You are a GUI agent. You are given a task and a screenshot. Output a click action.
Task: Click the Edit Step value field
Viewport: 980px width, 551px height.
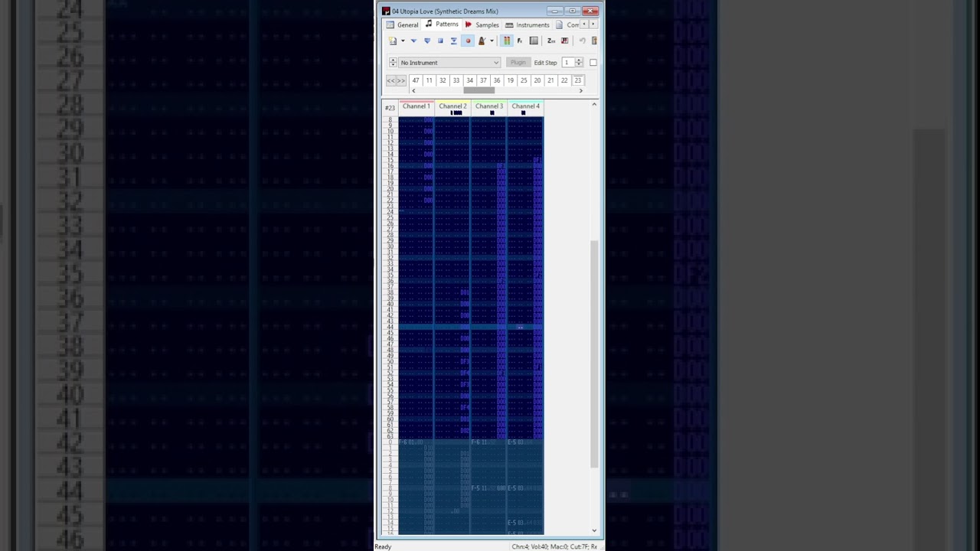point(567,63)
